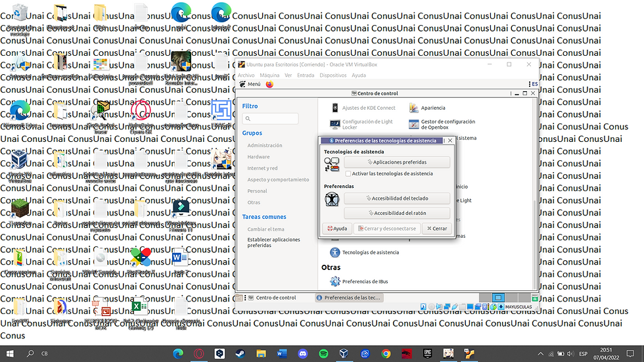Open Discord from the Windows taskbar
The width and height of the screenshot is (644, 362).
click(x=303, y=354)
